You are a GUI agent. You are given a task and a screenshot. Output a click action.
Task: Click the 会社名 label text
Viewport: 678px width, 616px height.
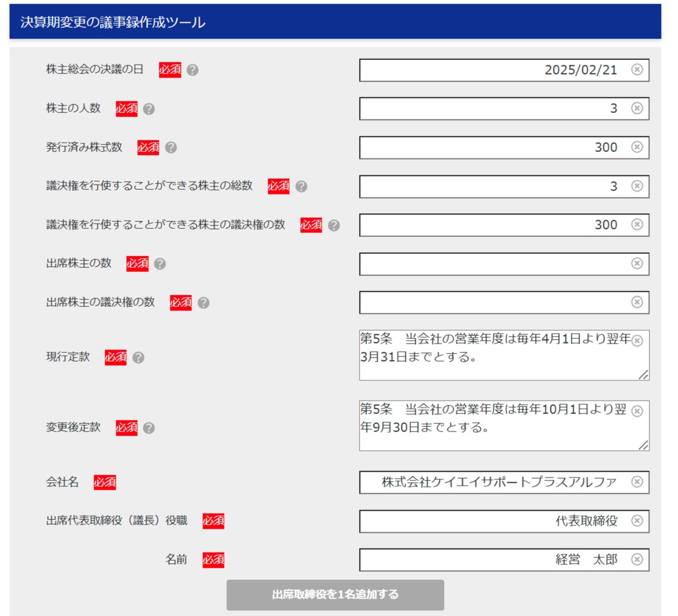(x=62, y=482)
